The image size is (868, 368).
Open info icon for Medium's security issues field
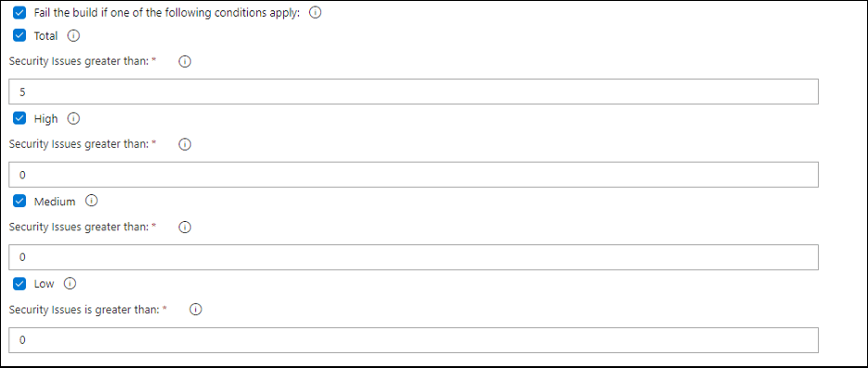point(185,227)
